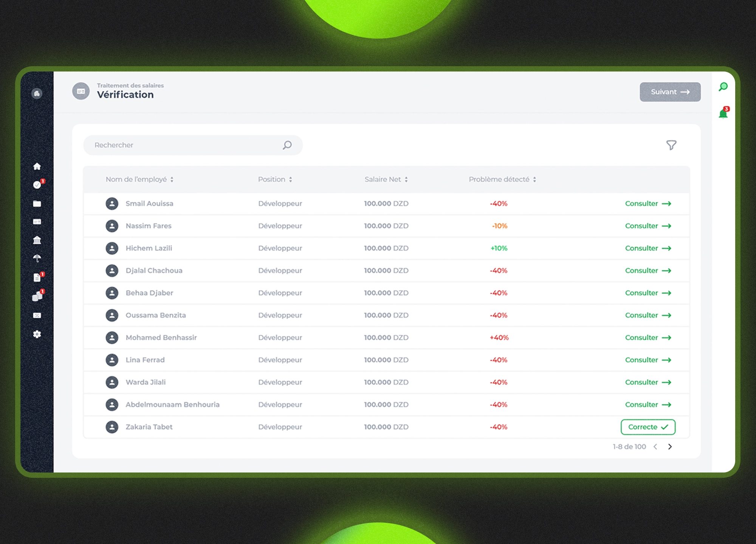Open Consulter link for Abdelmounaam Benhouria
Image resolution: width=756 pixels, height=544 pixels.
tap(648, 404)
